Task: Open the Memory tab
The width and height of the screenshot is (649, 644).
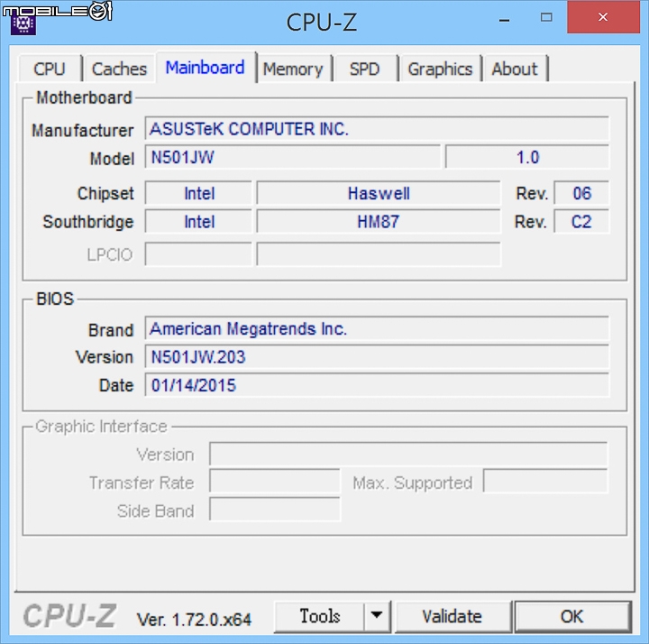Action: [293, 69]
